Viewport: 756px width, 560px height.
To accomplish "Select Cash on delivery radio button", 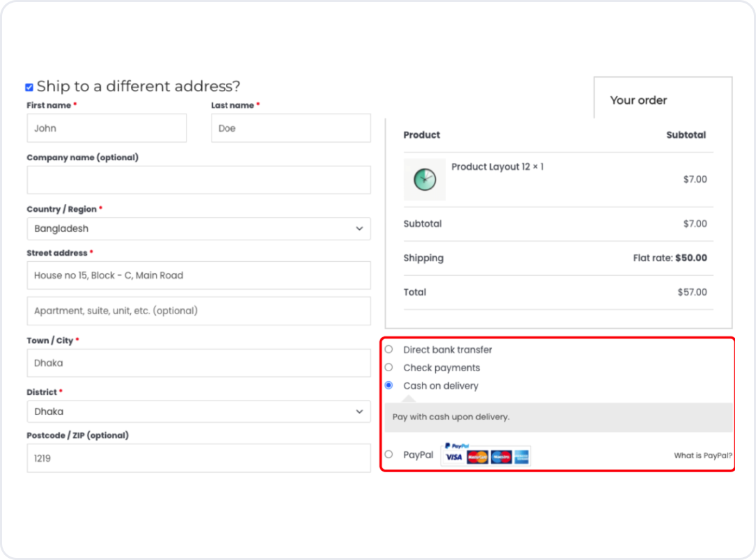I will [388, 385].
